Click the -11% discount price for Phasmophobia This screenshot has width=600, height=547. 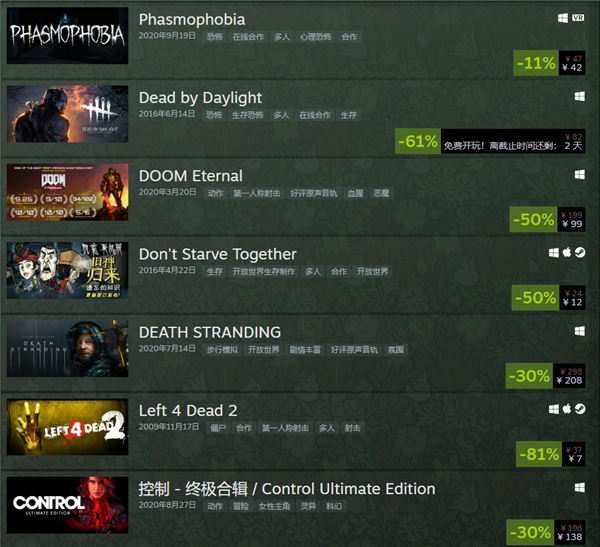549,63
